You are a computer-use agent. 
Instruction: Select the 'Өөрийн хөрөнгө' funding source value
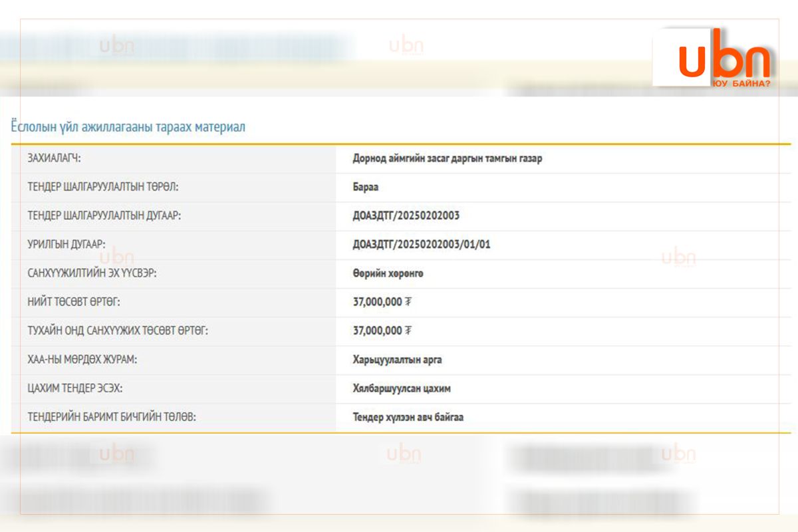coord(388,273)
